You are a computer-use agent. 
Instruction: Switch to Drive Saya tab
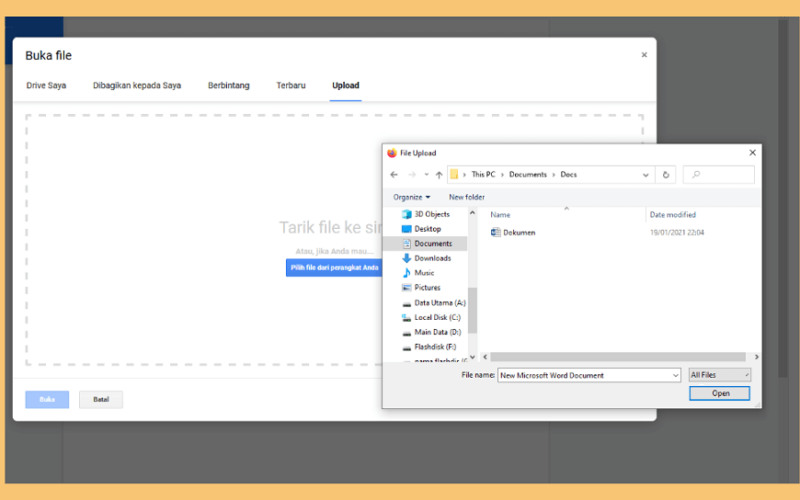tap(46, 85)
